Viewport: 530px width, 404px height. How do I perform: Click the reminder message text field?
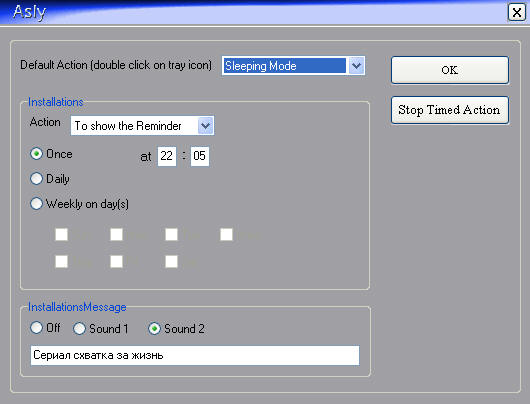click(195, 355)
